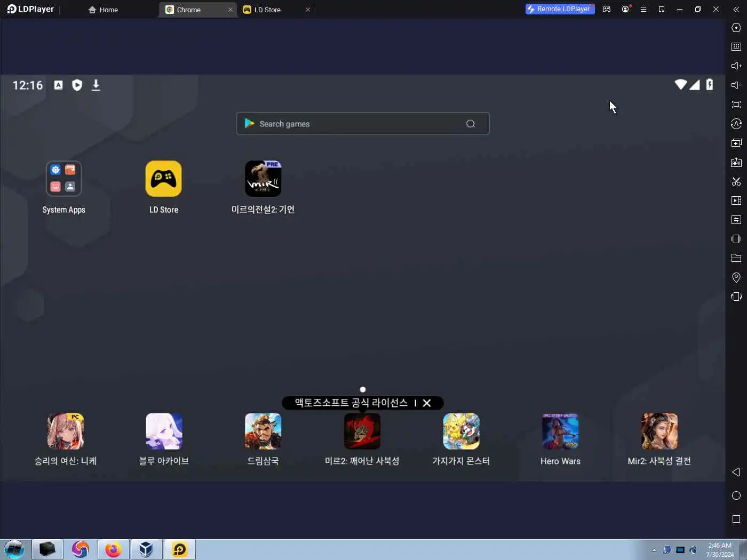This screenshot has height=560, width=747.
Task: Open the virtual GPS location icon
Action: (x=736, y=277)
